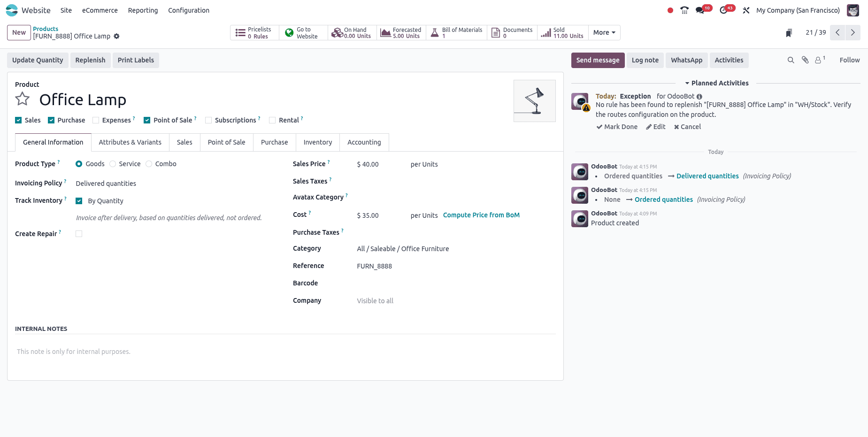The width and height of the screenshot is (868, 437).
Task: Open Category selection field
Action: [x=456, y=249]
